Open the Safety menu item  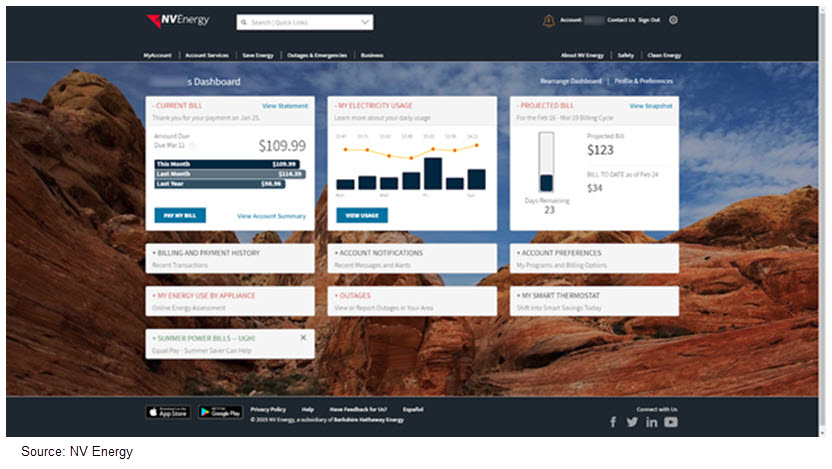626,55
